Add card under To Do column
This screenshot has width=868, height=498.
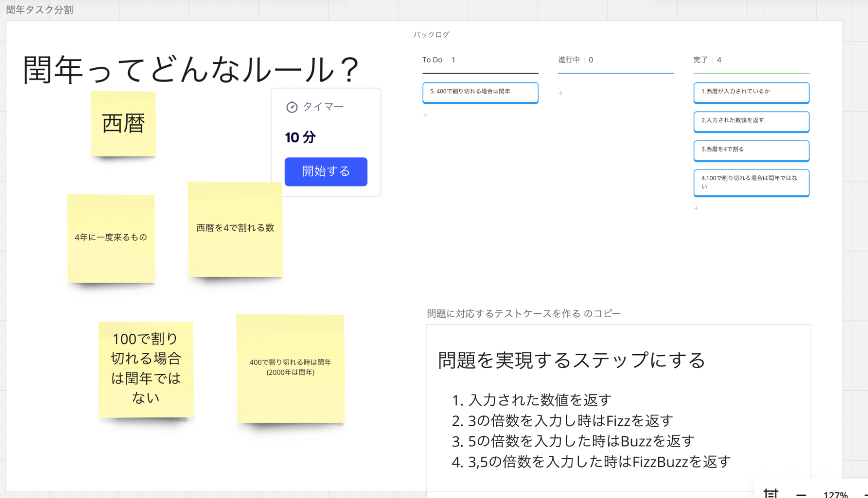pyautogui.click(x=425, y=115)
